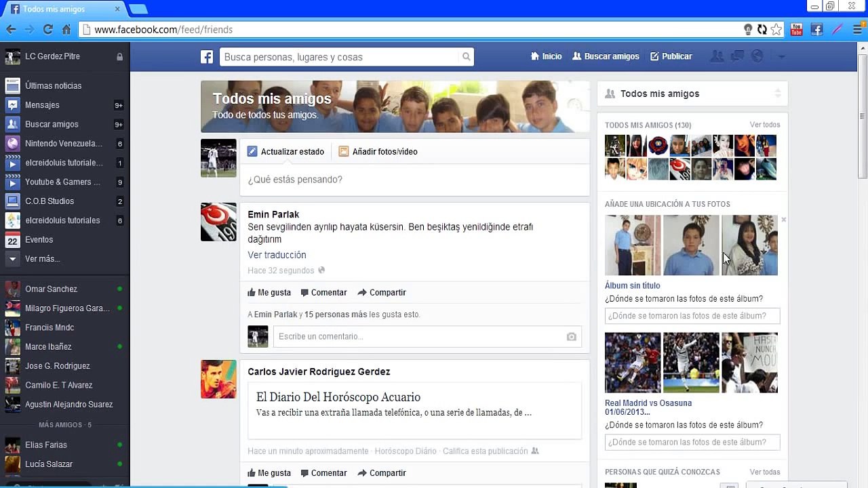Screen dimensions: 868x488
Task: Go to Inicio in the top bar
Action: click(546, 57)
